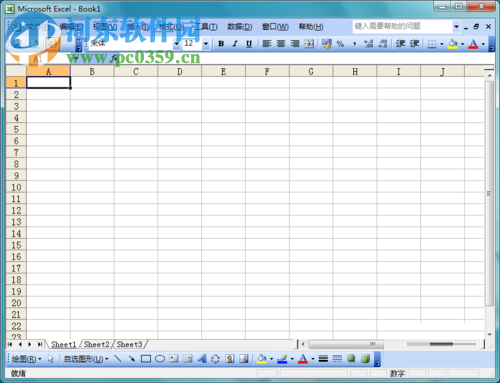The width and height of the screenshot is (500, 383).
Task: Toggle Underline formatting button
Action: tap(249, 44)
